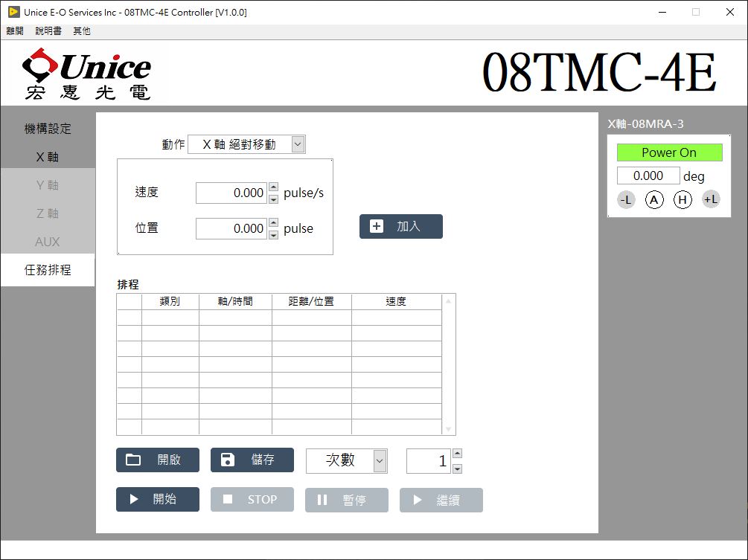Click the 儲存 save button
The height and width of the screenshot is (560, 748).
[252, 460]
